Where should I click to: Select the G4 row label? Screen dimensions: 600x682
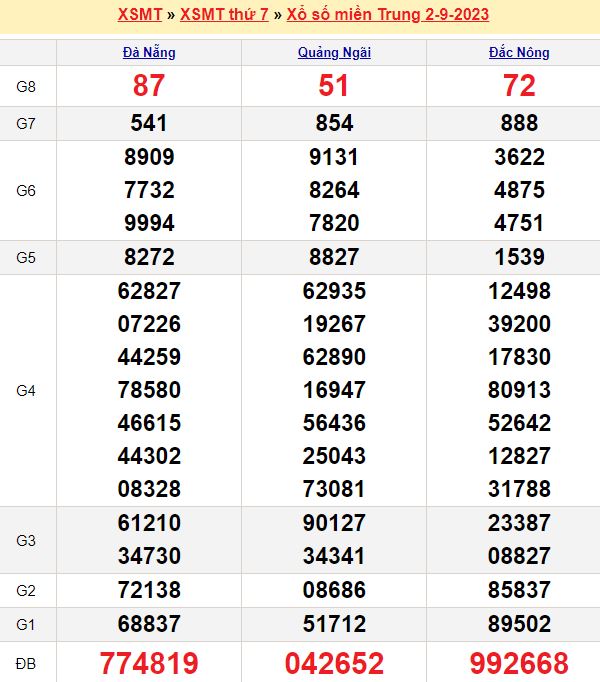click(x=27, y=390)
